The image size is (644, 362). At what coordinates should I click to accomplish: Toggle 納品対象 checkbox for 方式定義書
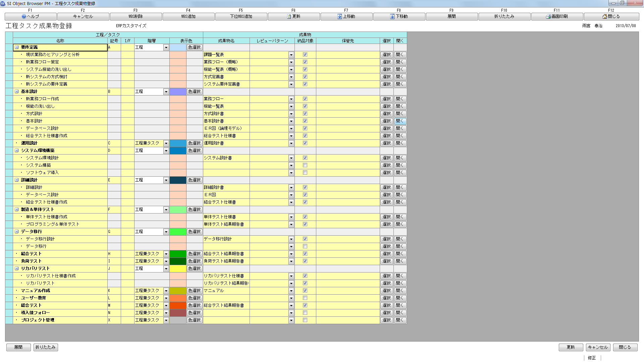click(x=305, y=77)
